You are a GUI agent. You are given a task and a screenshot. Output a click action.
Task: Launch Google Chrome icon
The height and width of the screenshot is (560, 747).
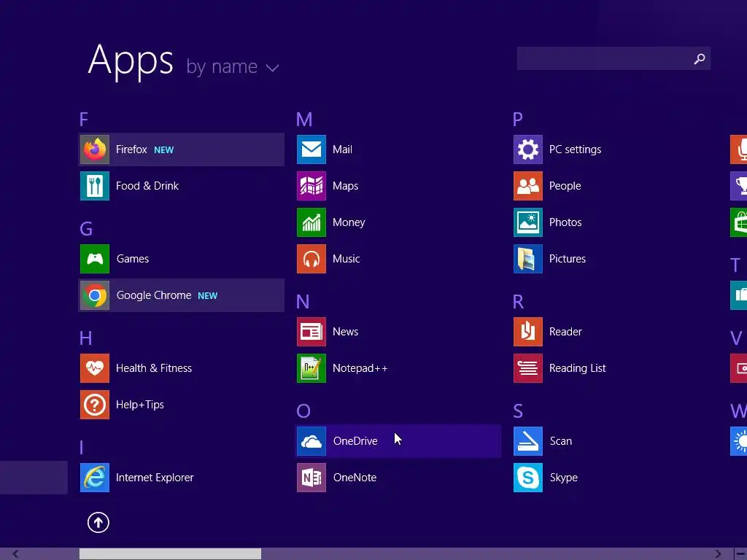coord(94,295)
